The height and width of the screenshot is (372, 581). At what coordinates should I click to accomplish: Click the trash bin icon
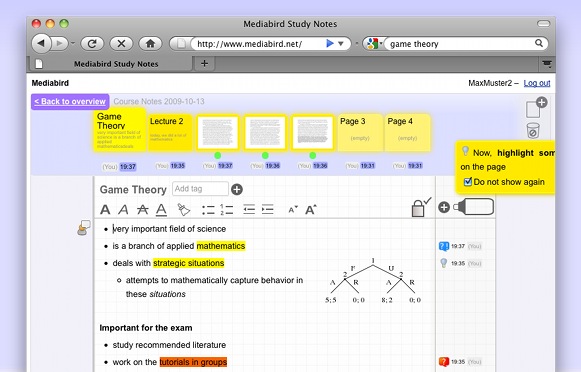pos(533,131)
